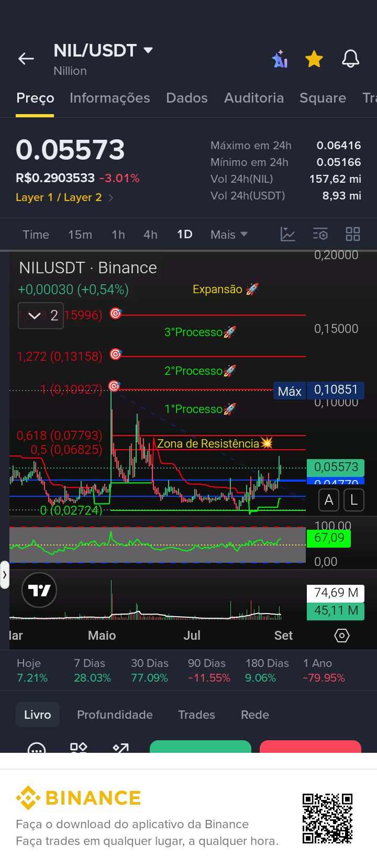Select the Time chart interval
377x868 pixels.
point(36,235)
